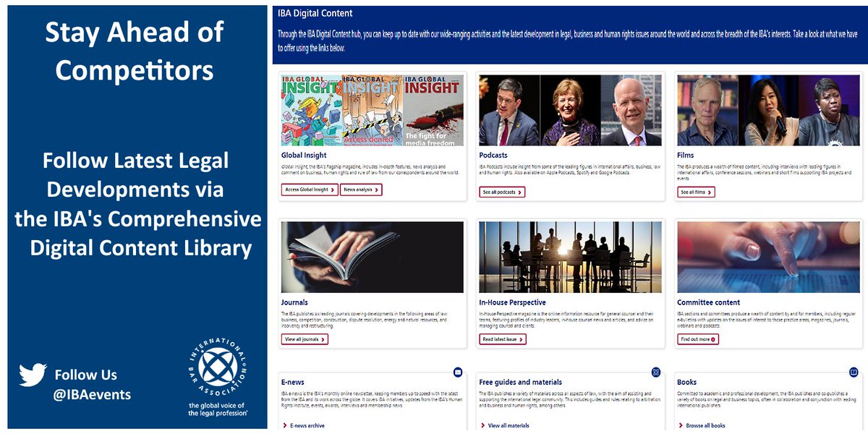Click the Podcasts heading
The height and width of the screenshot is (434, 868).
[x=493, y=156]
